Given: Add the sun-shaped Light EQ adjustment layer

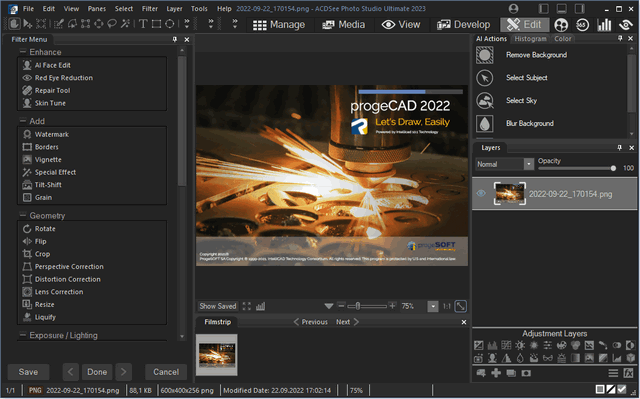Looking at the screenshot, I should pos(520,345).
